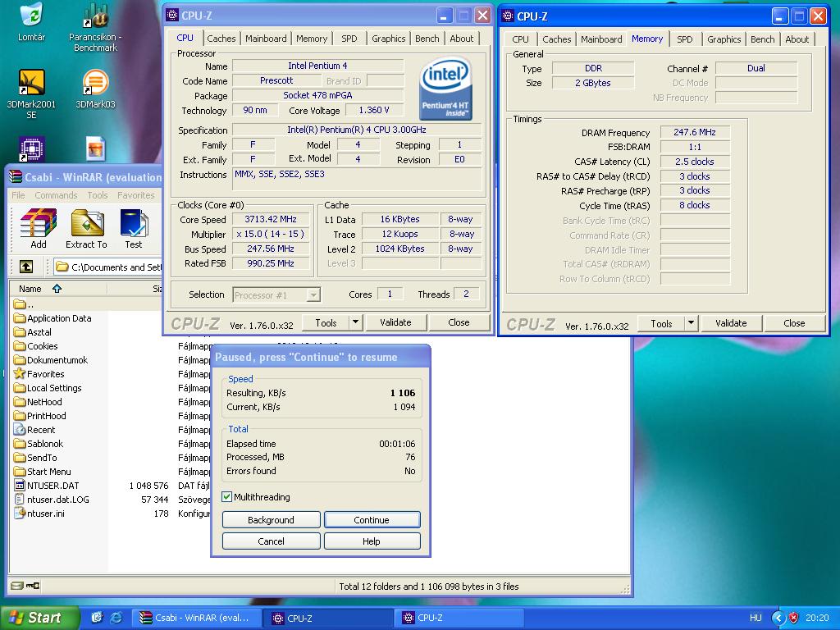This screenshot has height=630, width=840.
Task: Click show desktop quick launch icon
Action: tap(97, 618)
